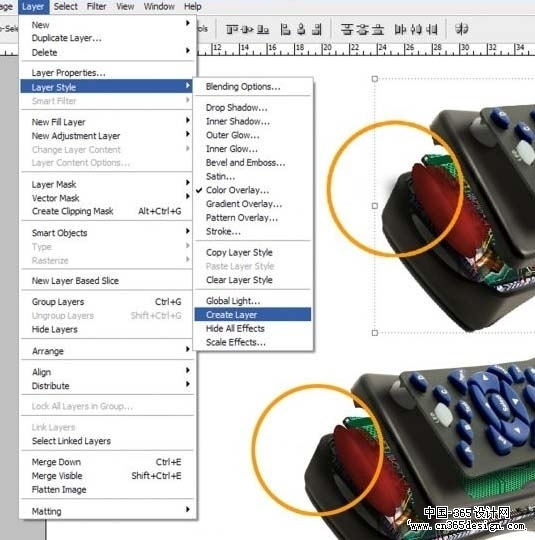The image size is (535, 540).
Task: Click the Auto-Align Layers icon
Action: [462, 29]
